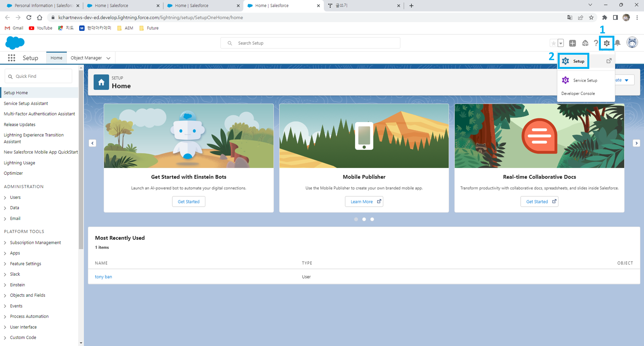
Task: Open the tony ban user link
Action: tap(103, 277)
